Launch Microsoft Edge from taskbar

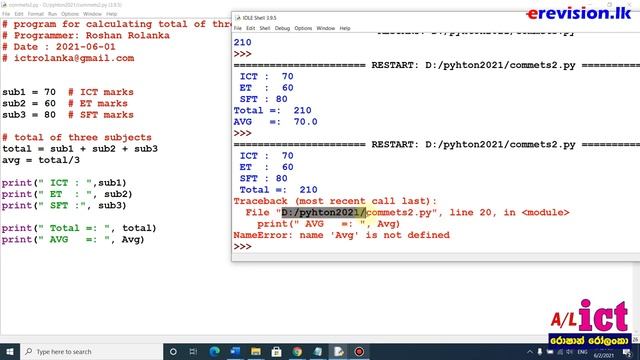pyautogui.click(x=214, y=351)
